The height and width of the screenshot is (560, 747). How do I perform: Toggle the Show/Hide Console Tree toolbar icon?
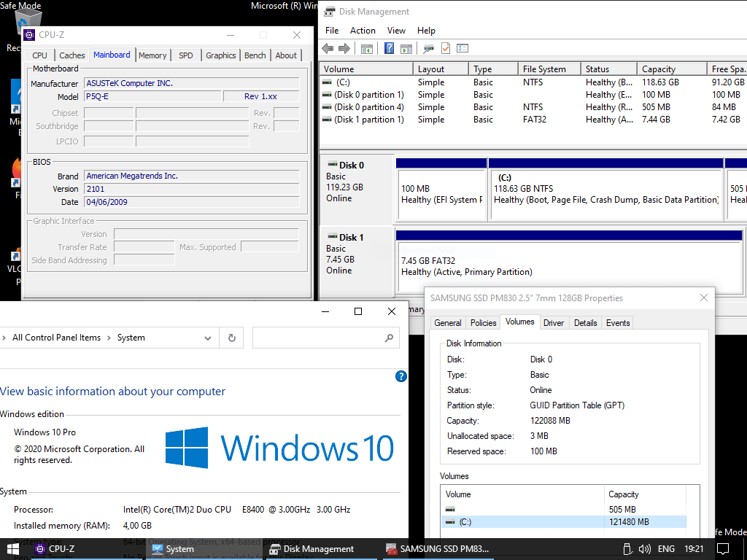[x=366, y=48]
